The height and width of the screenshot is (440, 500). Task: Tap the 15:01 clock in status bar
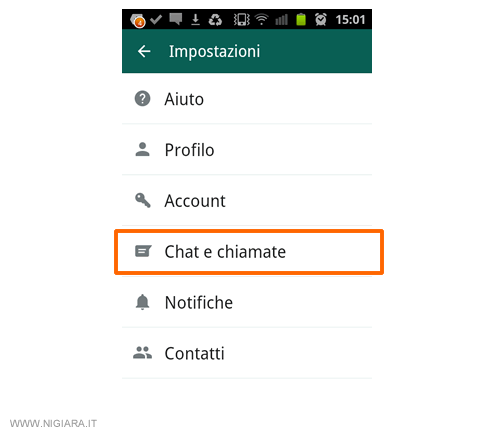point(350,20)
